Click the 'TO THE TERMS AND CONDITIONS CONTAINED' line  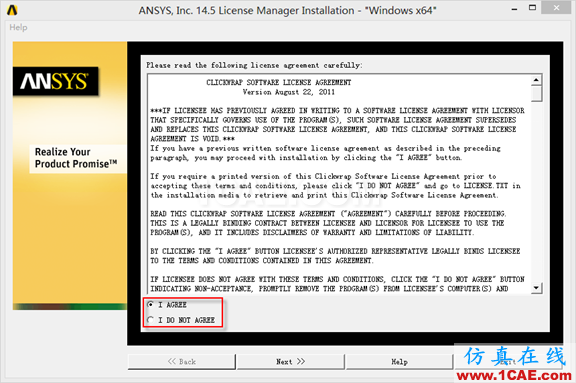[262, 260]
